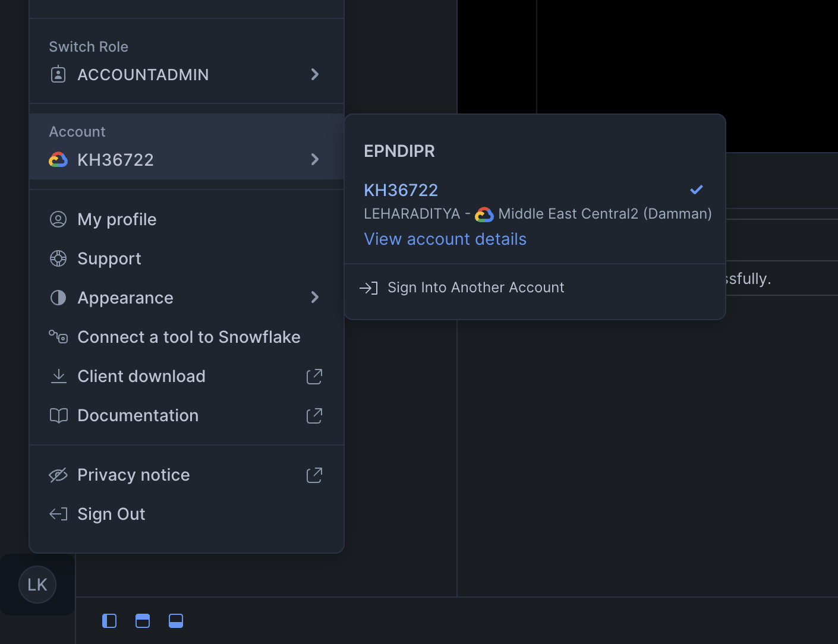
Task: Open Support menu item
Action: pos(187,258)
